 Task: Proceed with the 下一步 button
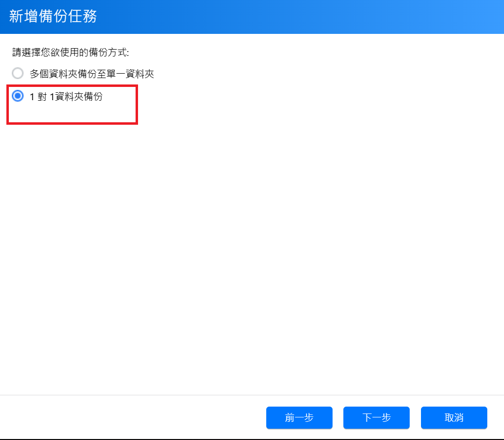click(x=376, y=417)
